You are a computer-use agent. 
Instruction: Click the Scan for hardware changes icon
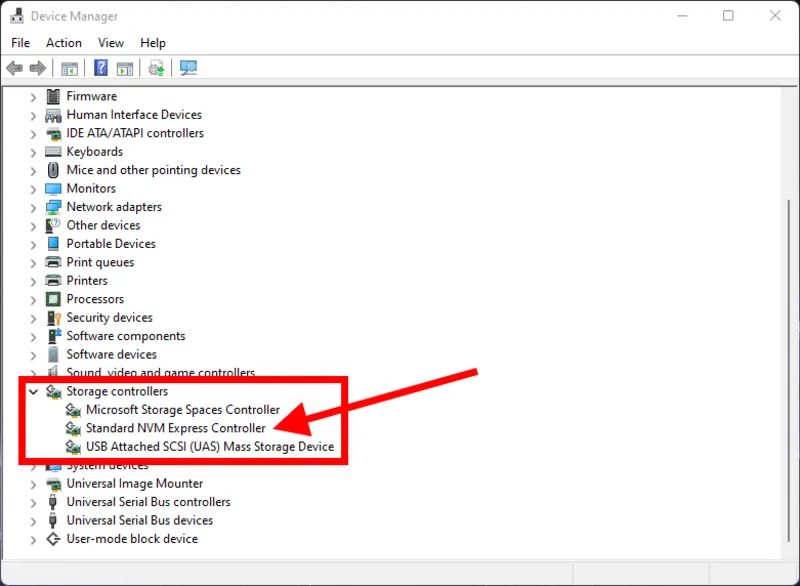tap(188, 68)
